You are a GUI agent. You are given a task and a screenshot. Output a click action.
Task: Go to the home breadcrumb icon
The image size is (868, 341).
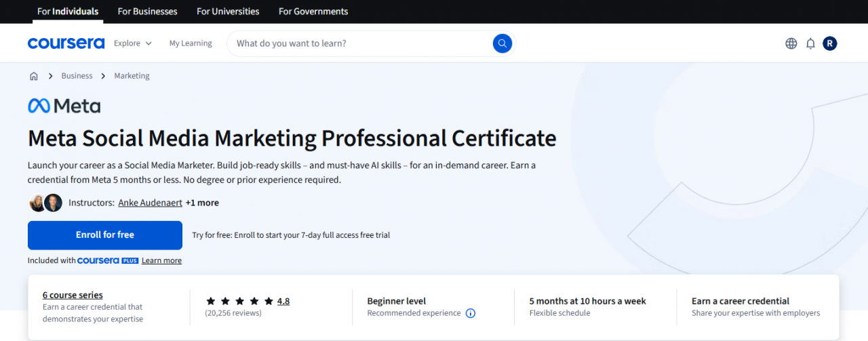point(34,76)
